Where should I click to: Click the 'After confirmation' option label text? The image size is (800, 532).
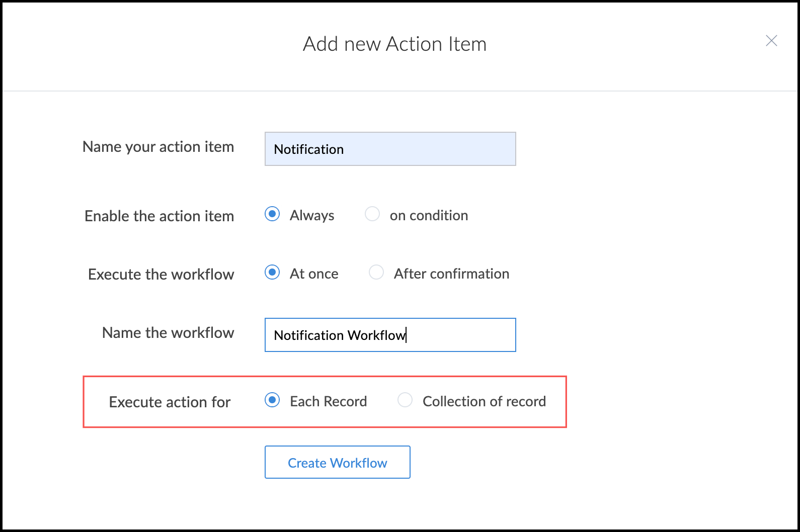451,274
